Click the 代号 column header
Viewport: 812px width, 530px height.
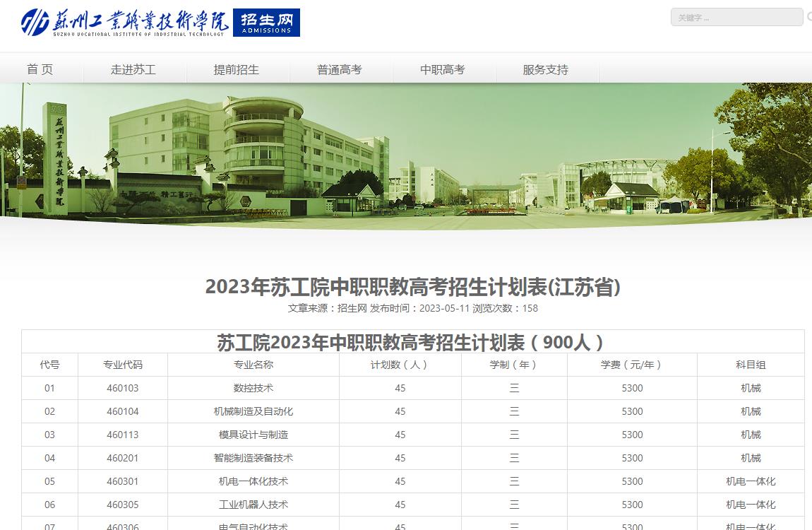49,365
